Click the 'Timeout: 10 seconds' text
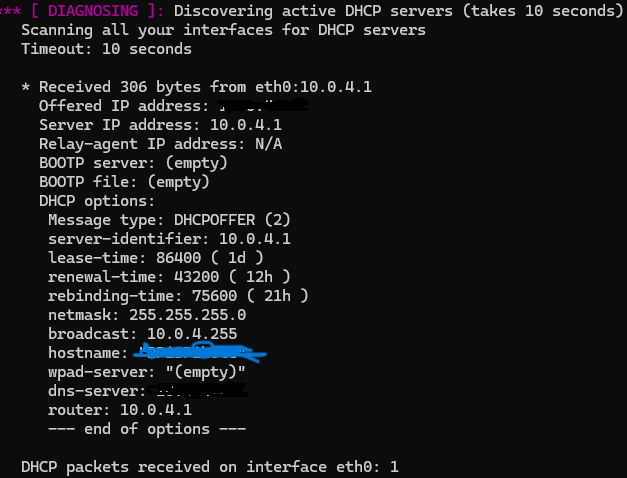The height and width of the screenshot is (478, 627). (106, 49)
